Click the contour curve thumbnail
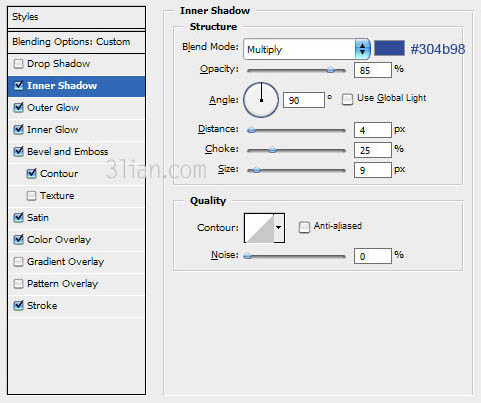This screenshot has width=481, height=403. pos(259,228)
